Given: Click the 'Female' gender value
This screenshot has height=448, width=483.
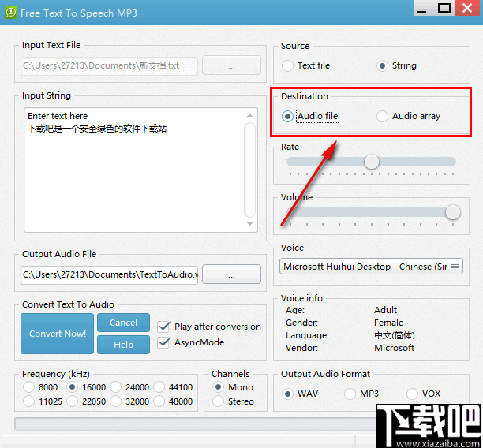Looking at the screenshot, I should pyautogui.click(x=388, y=323).
